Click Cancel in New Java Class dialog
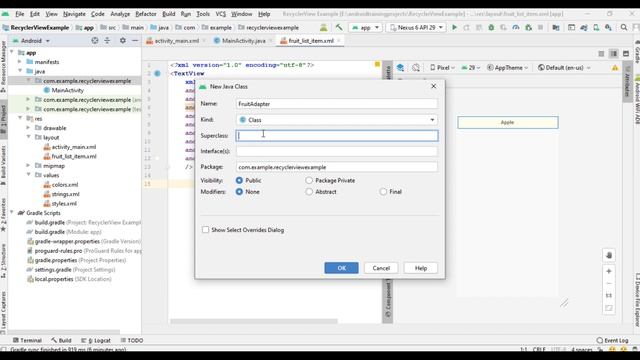This screenshot has height=360, width=640. (x=381, y=268)
